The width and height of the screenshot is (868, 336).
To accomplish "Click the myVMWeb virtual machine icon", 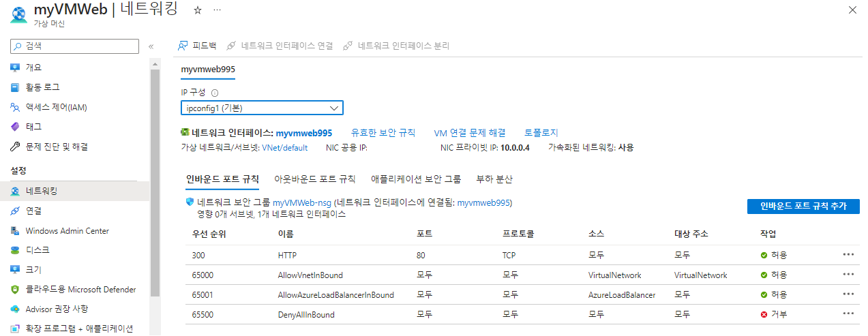I will pyautogui.click(x=19, y=16).
